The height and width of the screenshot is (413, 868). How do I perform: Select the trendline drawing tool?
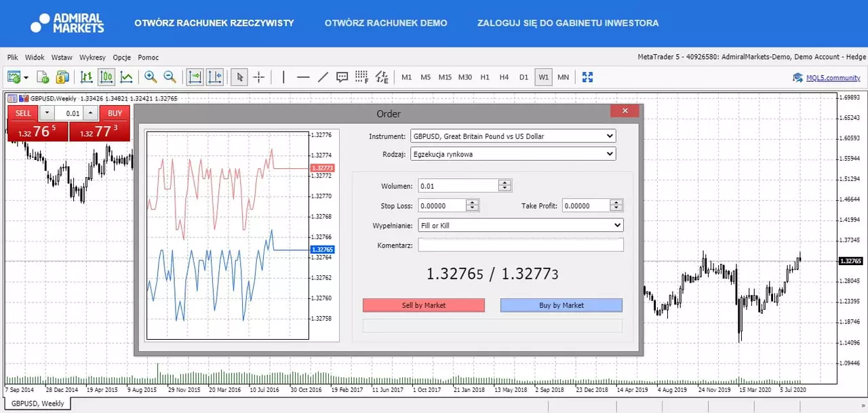(x=323, y=77)
